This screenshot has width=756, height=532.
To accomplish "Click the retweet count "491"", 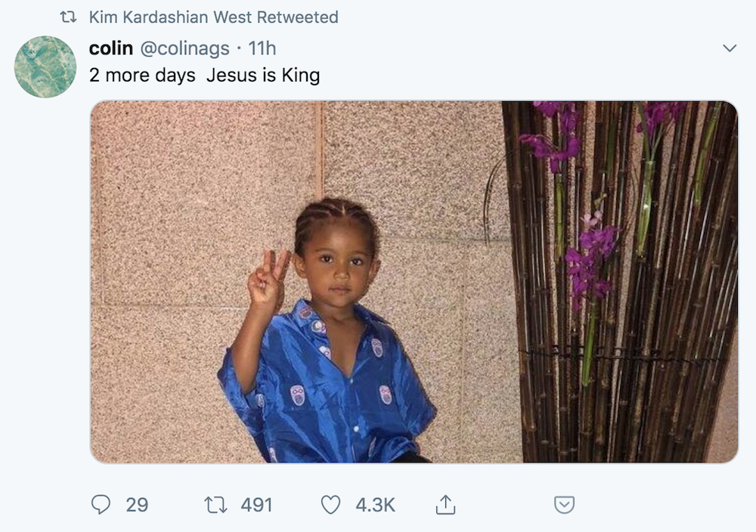I will (x=256, y=505).
